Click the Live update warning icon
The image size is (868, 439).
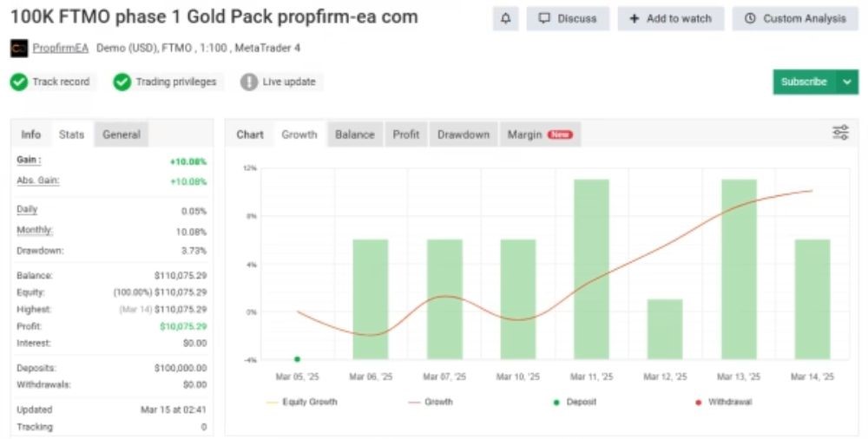(249, 82)
